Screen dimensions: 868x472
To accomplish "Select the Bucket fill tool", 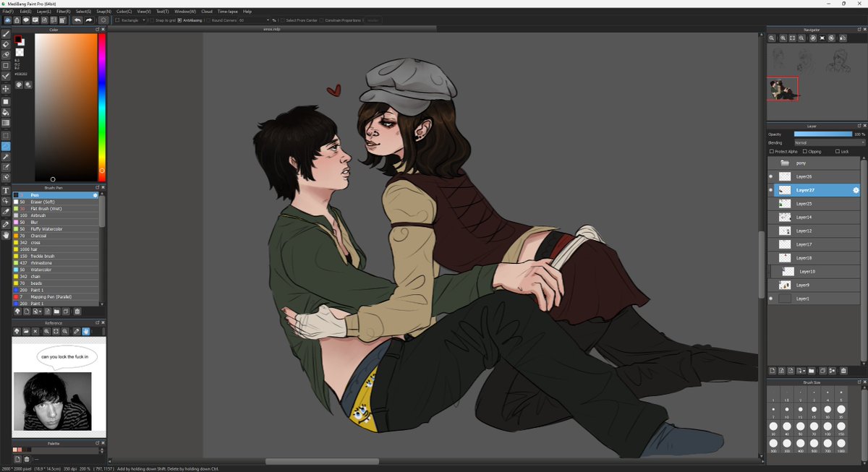I will [6, 112].
